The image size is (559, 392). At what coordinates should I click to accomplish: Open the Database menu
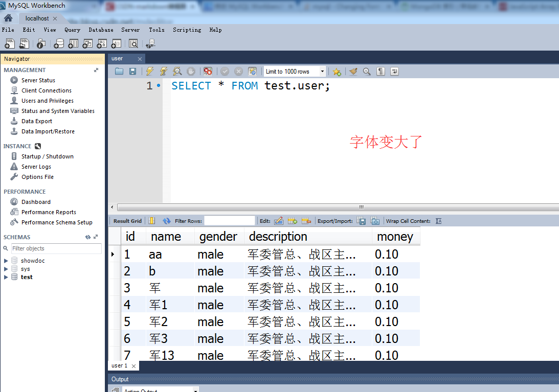pyautogui.click(x=101, y=30)
